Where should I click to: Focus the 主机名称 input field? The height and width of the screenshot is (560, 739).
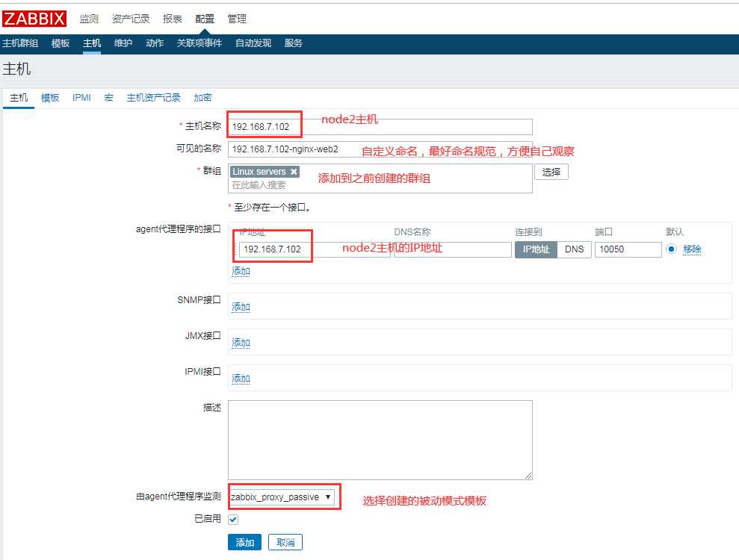380,127
